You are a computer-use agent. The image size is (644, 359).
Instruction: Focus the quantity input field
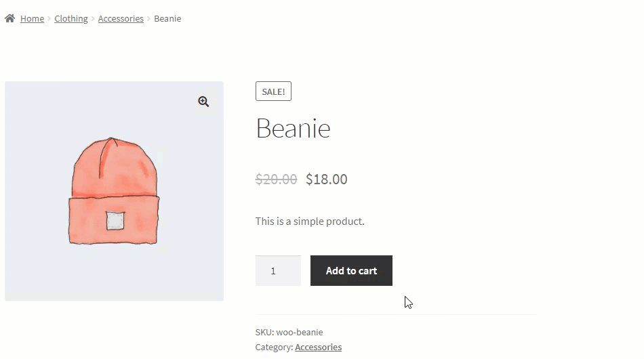278,271
